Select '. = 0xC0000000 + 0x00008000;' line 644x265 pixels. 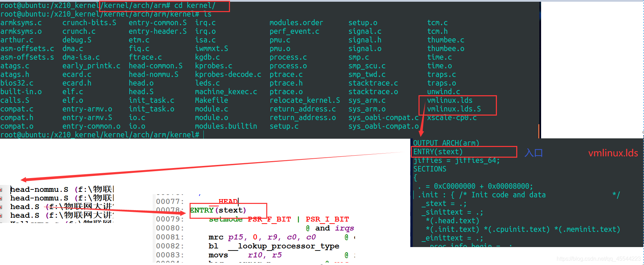(x=475, y=186)
